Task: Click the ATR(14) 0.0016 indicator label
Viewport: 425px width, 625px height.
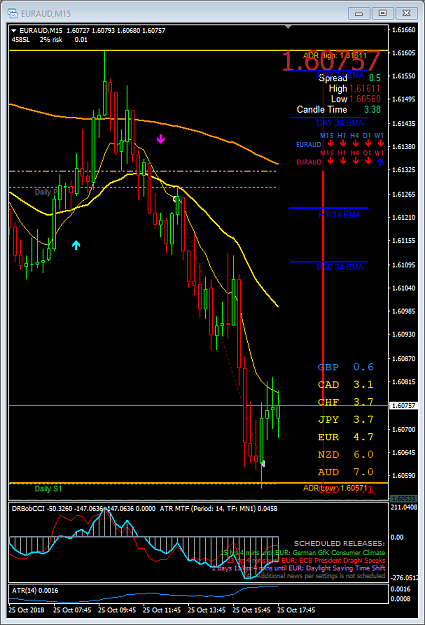Action: 35,591
